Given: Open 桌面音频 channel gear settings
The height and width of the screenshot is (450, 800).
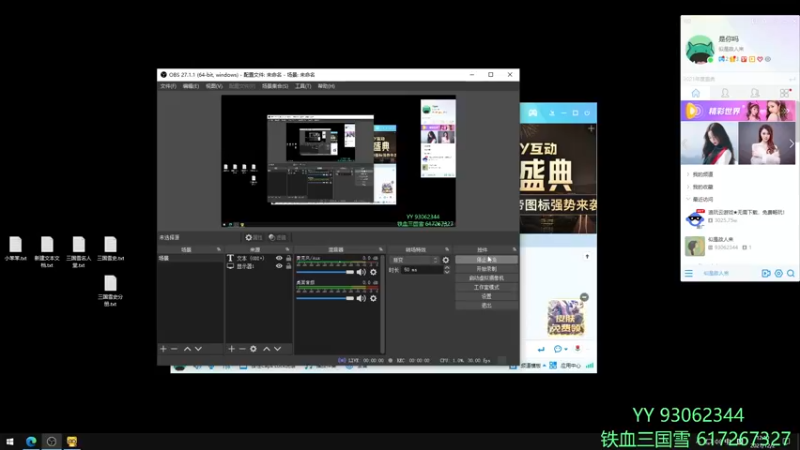Looking at the screenshot, I should click(x=373, y=298).
